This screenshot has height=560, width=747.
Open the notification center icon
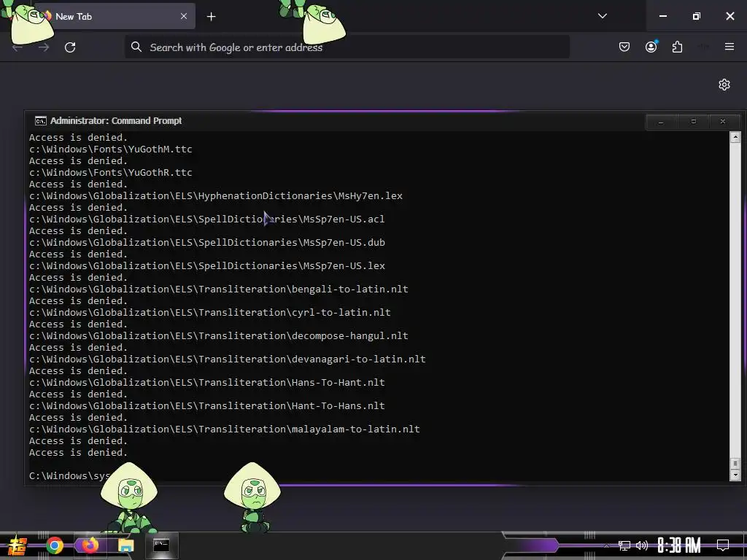coord(723,545)
